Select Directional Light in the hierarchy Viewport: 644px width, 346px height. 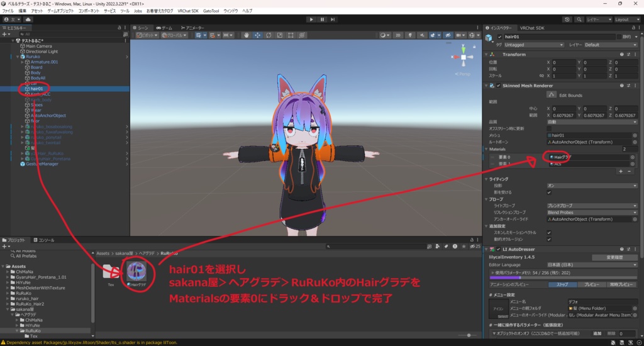[42, 52]
